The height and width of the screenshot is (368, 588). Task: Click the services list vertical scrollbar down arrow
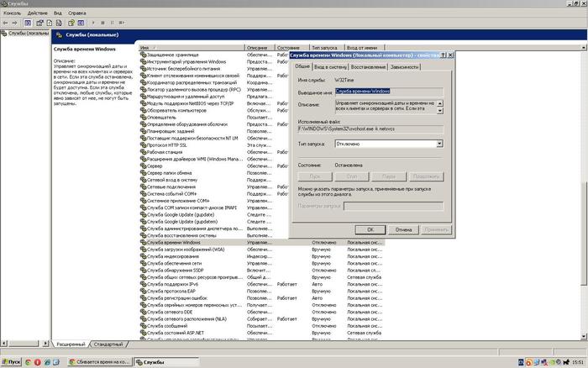584,336
